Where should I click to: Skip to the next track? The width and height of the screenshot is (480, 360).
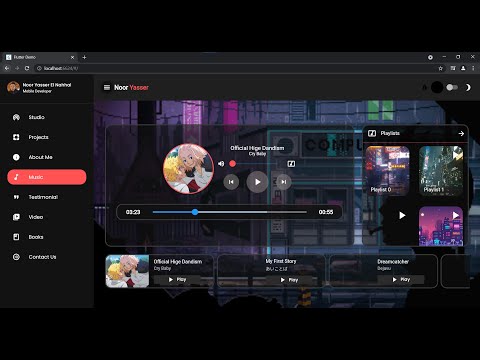tap(284, 182)
